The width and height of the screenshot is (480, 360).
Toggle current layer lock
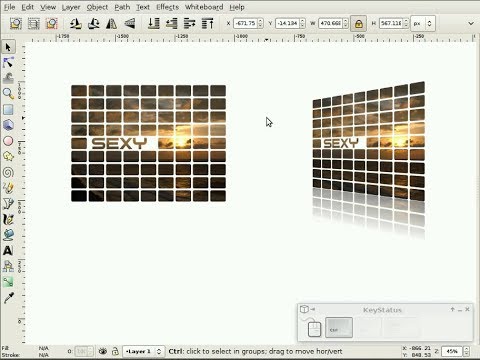click(x=115, y=351)
